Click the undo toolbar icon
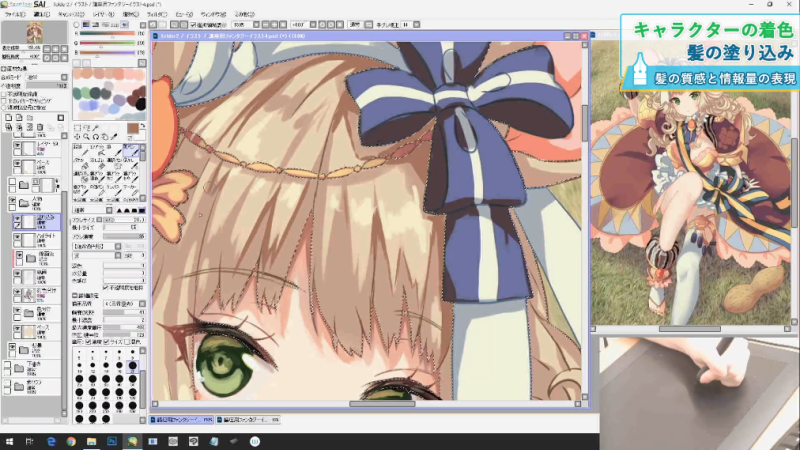Screen dimensions: 800x450 click(153, 24)
